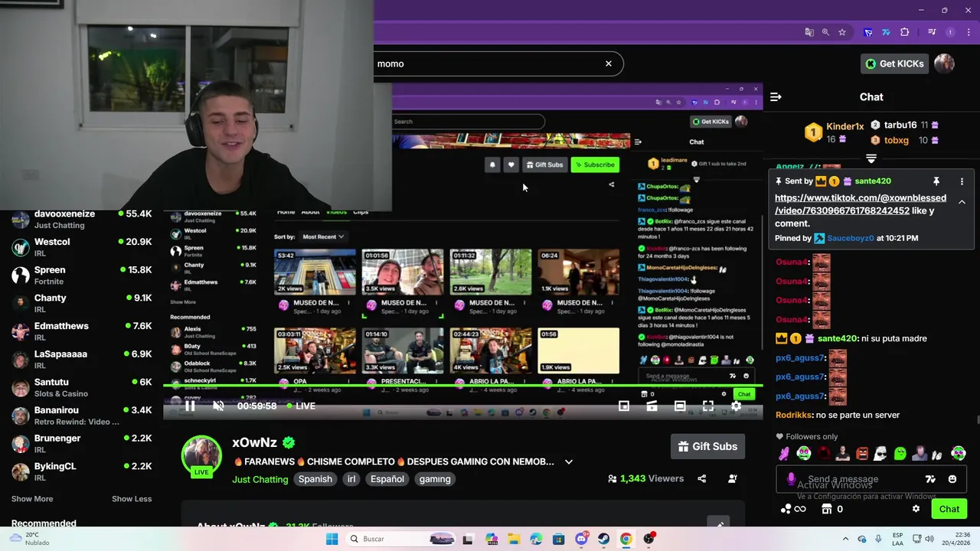Viewport: 980px width, 551px height.
Task: Insert the solid green blob emote
Action: pyautogui.click(x=900, y=453)
